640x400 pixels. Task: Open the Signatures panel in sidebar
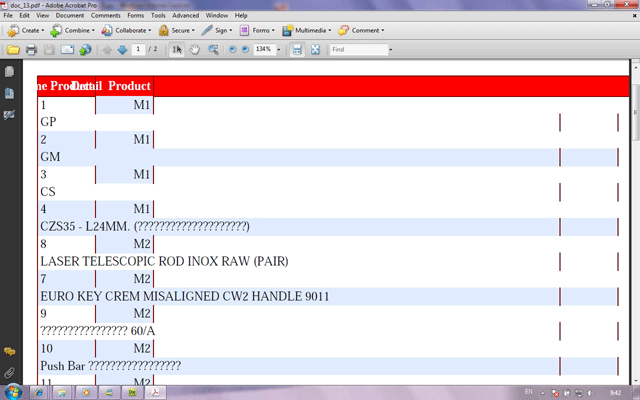(9, 115)
